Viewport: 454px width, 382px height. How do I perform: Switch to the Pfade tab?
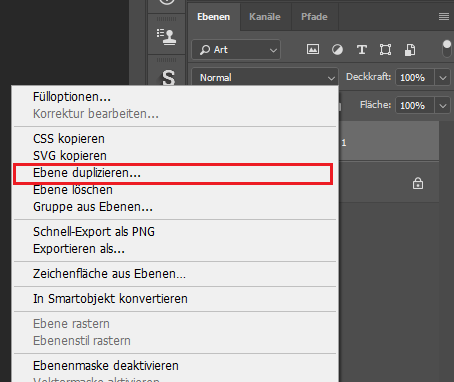coord(314,17)
